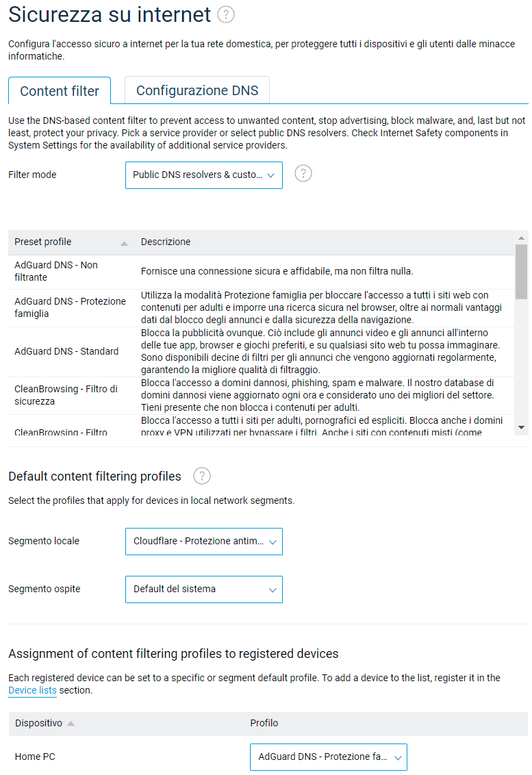This screenshot has width=532, height=775.
Task: Select the AdGuard DNS - Standard row
Action: click(66, 351)
